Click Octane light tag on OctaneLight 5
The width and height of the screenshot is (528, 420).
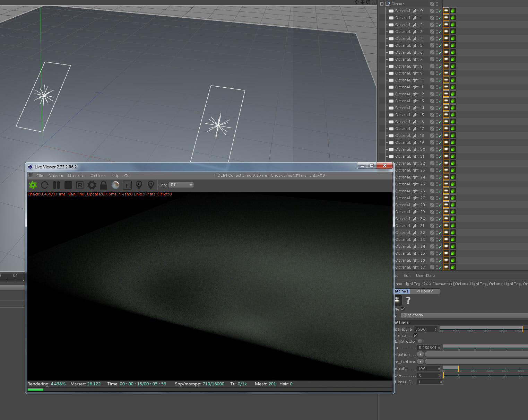tap(446, 45)
